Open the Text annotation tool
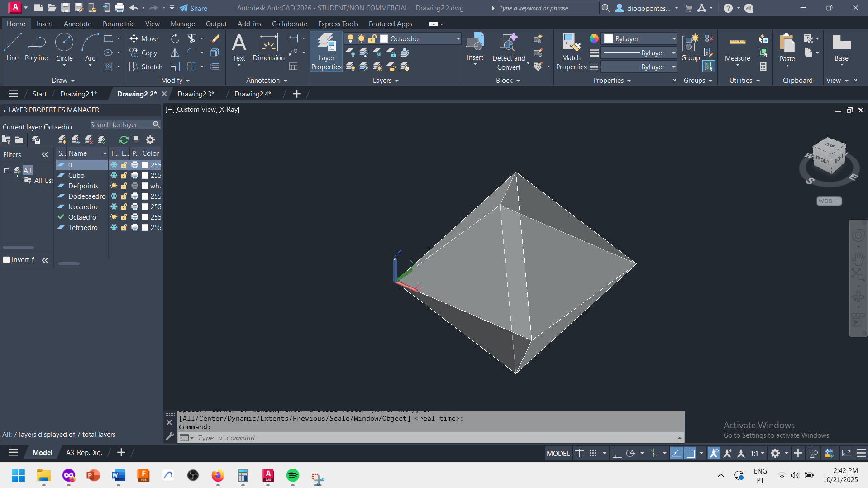The height and width of the screenshot is (488, 868). click(x=239, y=48)
